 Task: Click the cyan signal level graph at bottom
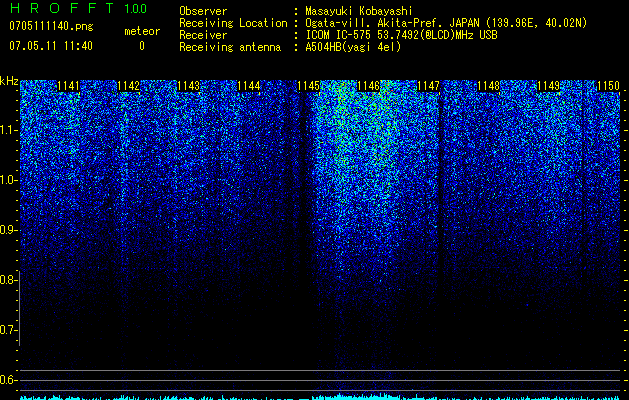[320, 397]
